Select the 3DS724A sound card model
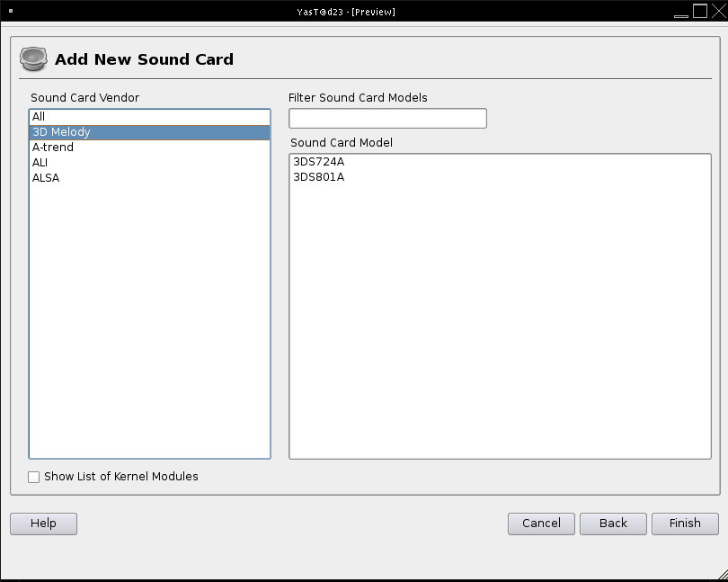728x582 pixels. [318, 162]
